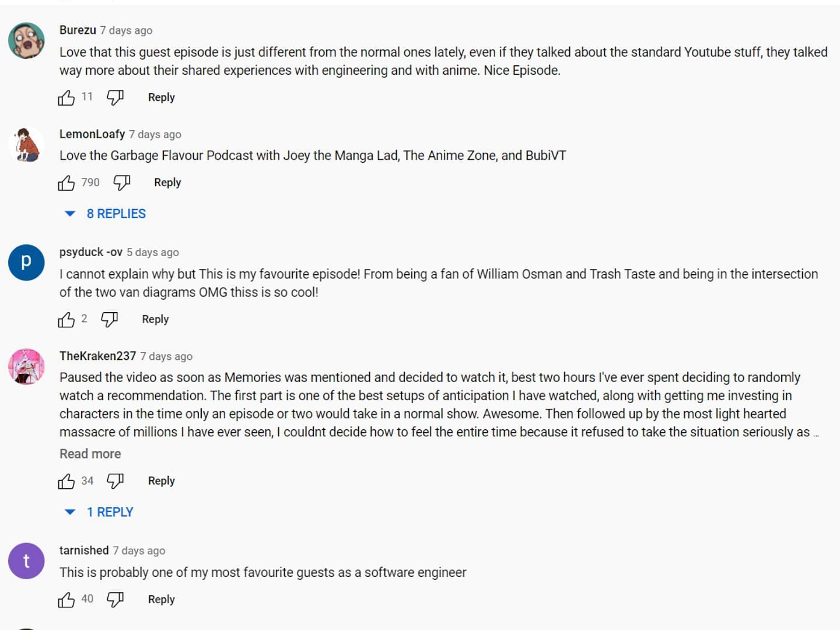Screen dimensions: 840x630
Task: Like LemonLoafy's Garbage Flavour Podcast comment
Action: click(66, 183)
